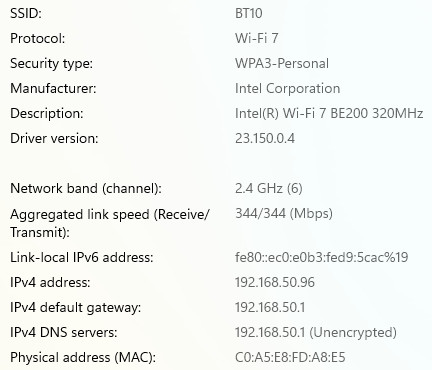The width and height of the screenshot is (432, 370).
Task: Click the Driver version label
Action: [54, 138]
